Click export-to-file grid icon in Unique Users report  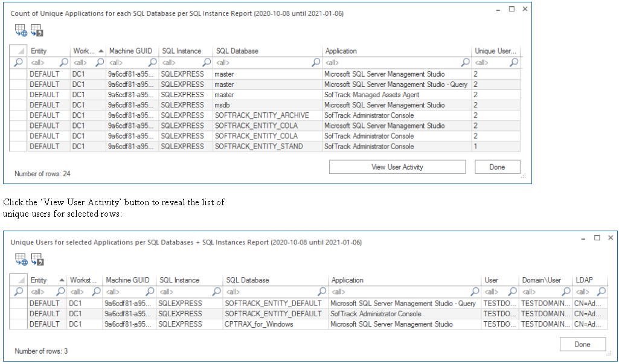(37, 260)
